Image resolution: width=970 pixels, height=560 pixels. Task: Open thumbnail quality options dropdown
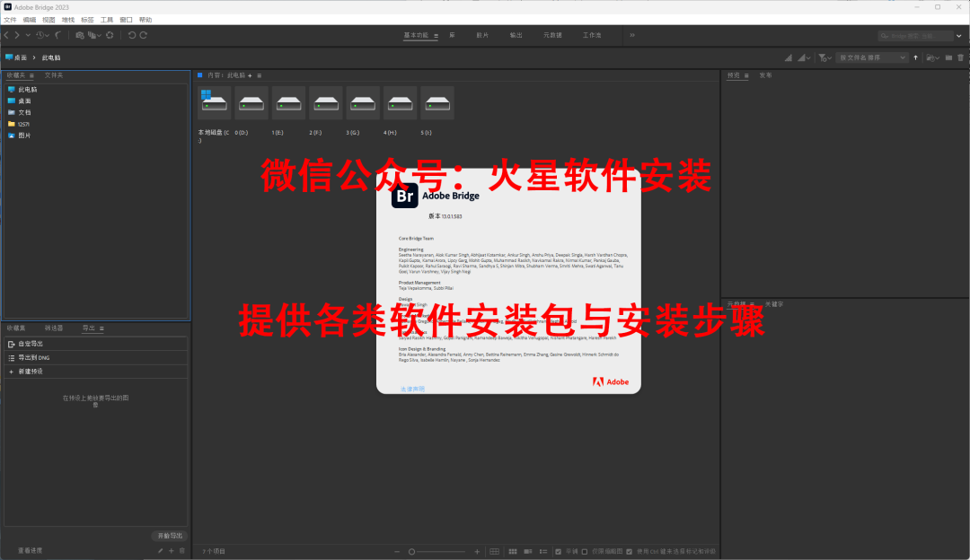click(x=804, y=57)
